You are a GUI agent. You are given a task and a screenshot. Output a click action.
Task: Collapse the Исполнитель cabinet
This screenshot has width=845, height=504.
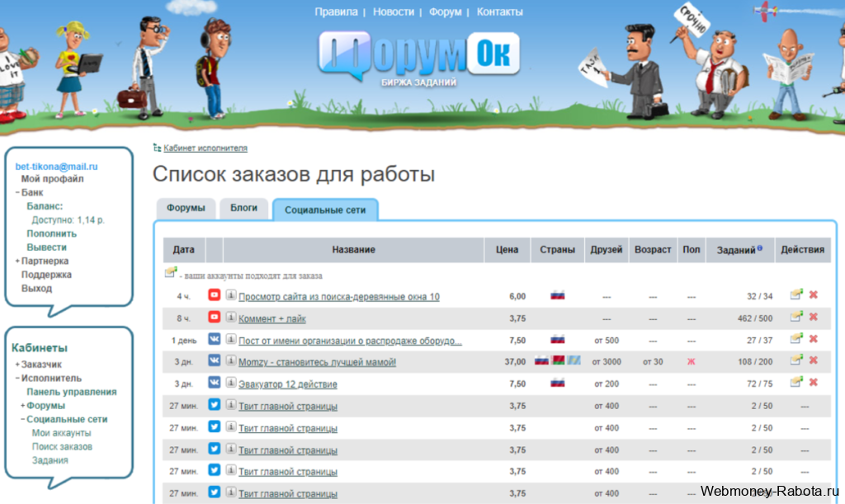coord(17,378)
